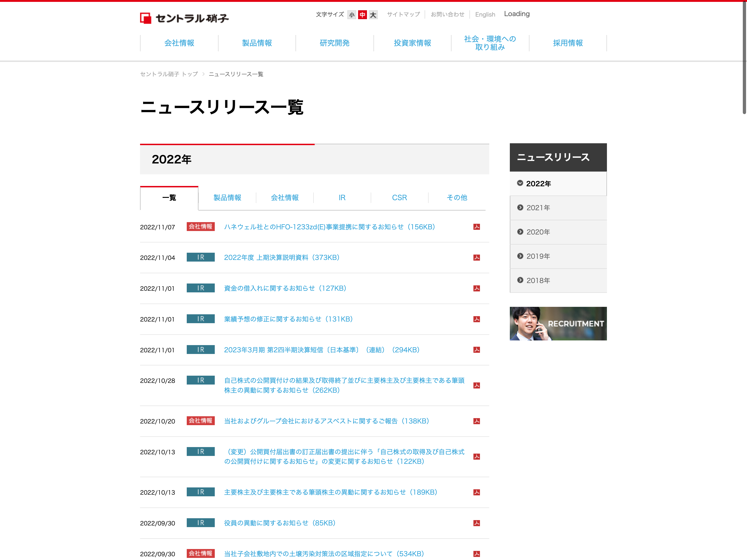Open PDF icon for 資金の借入れ notice
747x560 pixels.
(476, 288)
